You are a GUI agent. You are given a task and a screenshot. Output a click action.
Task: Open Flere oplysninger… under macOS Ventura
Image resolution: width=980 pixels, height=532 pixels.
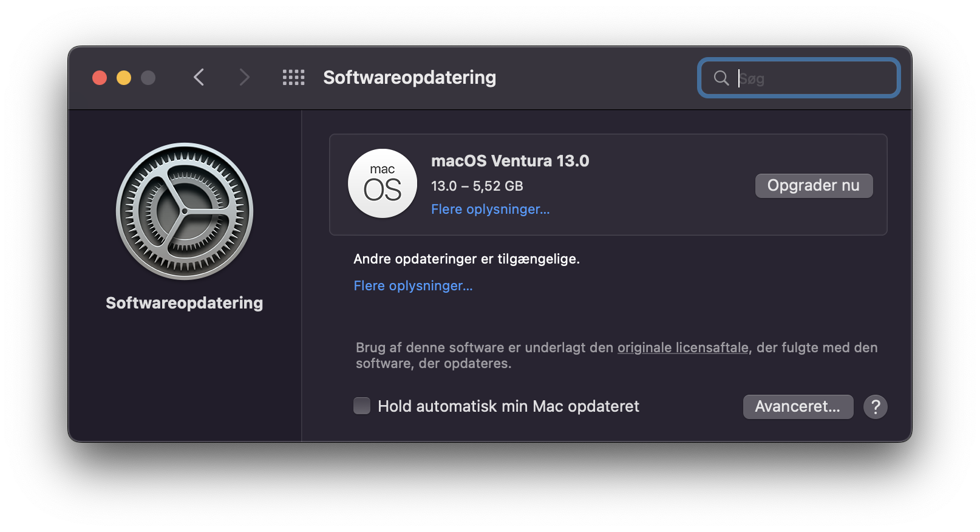(x=491, y=210)
